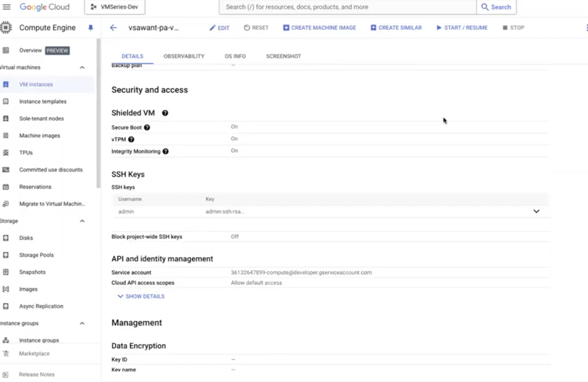Open Disks in the Storage sidebar
The width and height of the screenshot is (588, 382).
26,238
